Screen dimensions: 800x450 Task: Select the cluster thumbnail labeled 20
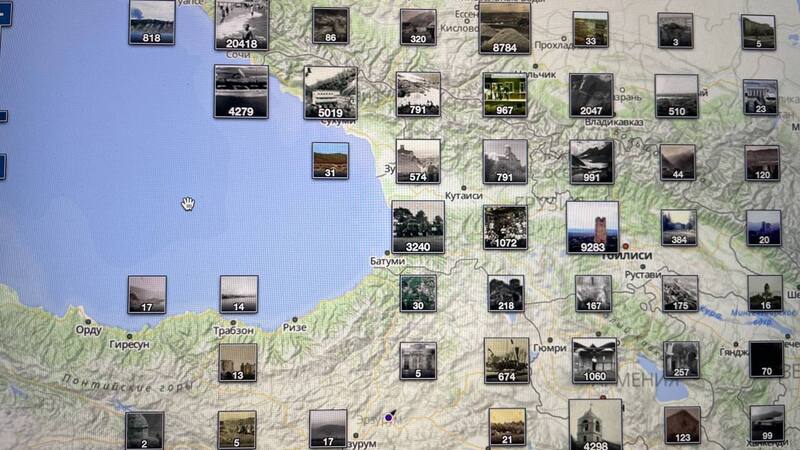coord(763,228)
